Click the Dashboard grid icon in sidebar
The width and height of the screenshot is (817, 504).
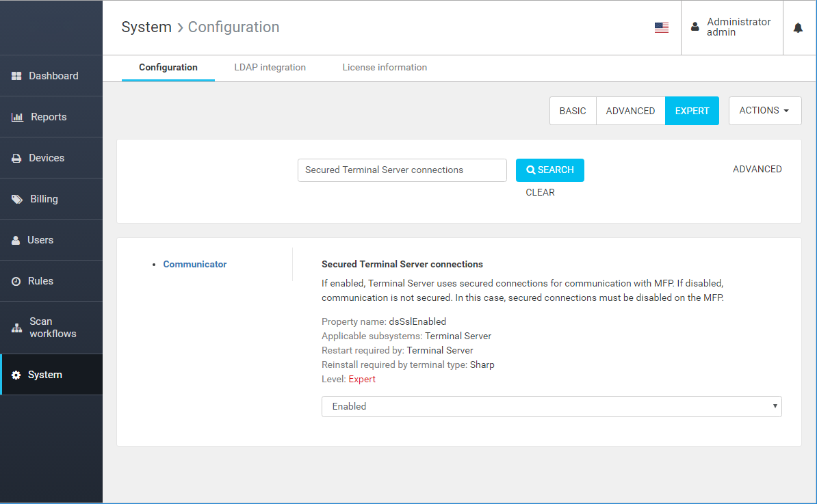(x=17, y=76)
